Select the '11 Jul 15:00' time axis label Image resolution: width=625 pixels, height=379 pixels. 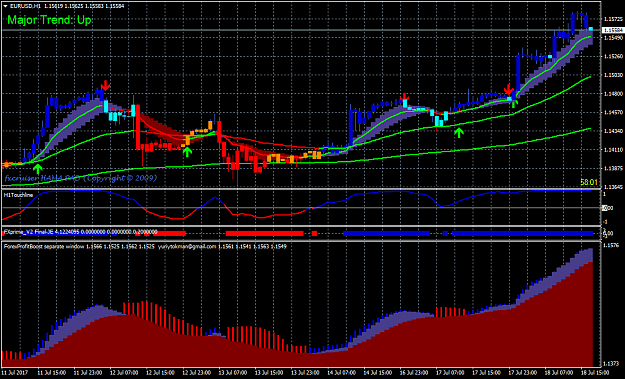tap(52, 373)
